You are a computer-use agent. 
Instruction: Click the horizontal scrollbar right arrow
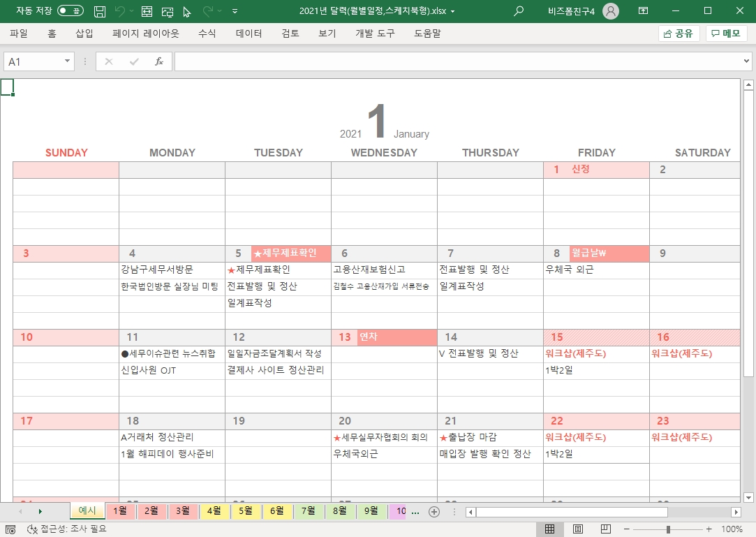[x=736, y=512]
